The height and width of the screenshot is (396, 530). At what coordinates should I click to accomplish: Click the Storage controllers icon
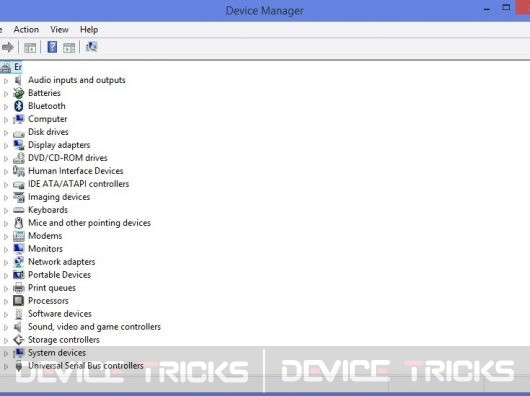click(x=19, y=340)
